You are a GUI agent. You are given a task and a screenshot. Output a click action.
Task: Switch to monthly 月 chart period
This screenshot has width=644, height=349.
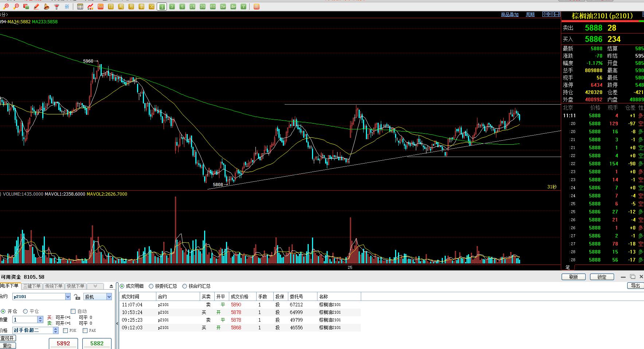(x=131, y=7)
